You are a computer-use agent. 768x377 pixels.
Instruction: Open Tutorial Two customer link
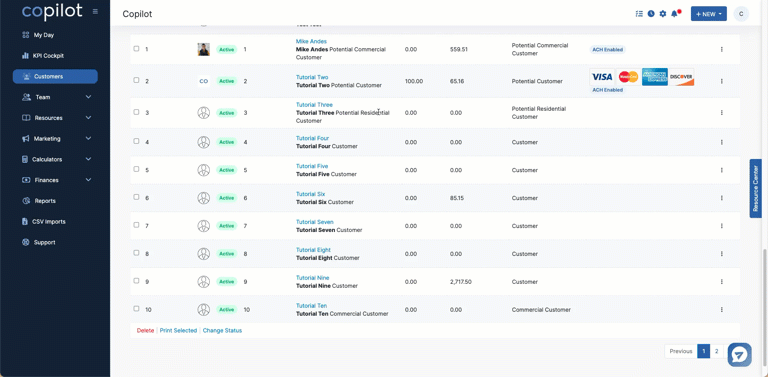312,77
